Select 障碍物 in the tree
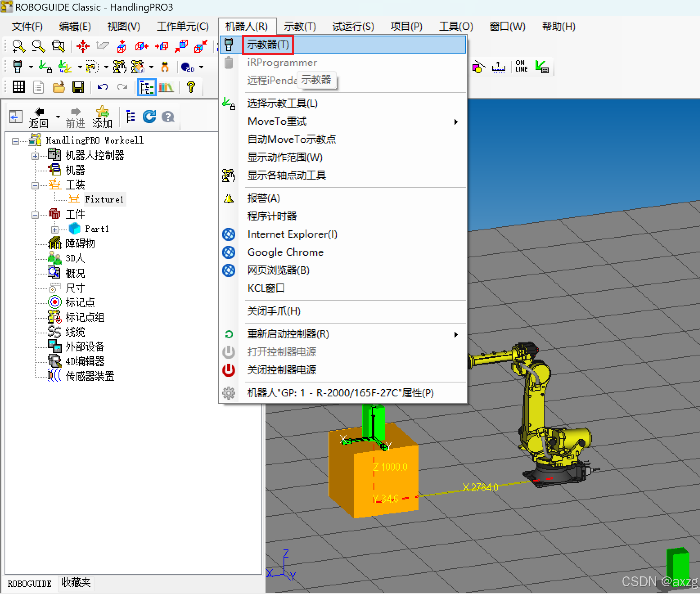The width and height of the screenshot is (700, 594). pos(80,243)
